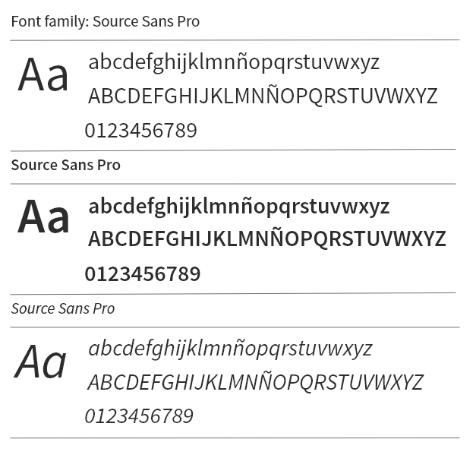
Task: Click the letter z ending regular lowercase row
Action: [x=375, y=64]
